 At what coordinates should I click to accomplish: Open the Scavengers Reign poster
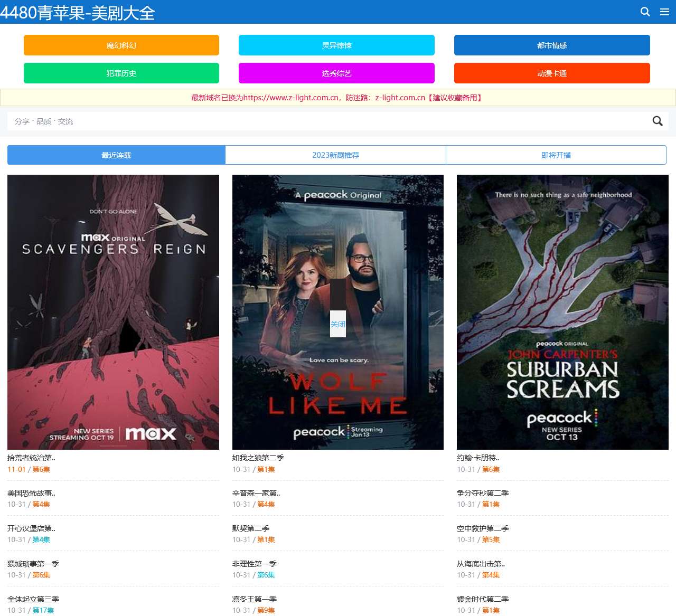pos(113,312)
